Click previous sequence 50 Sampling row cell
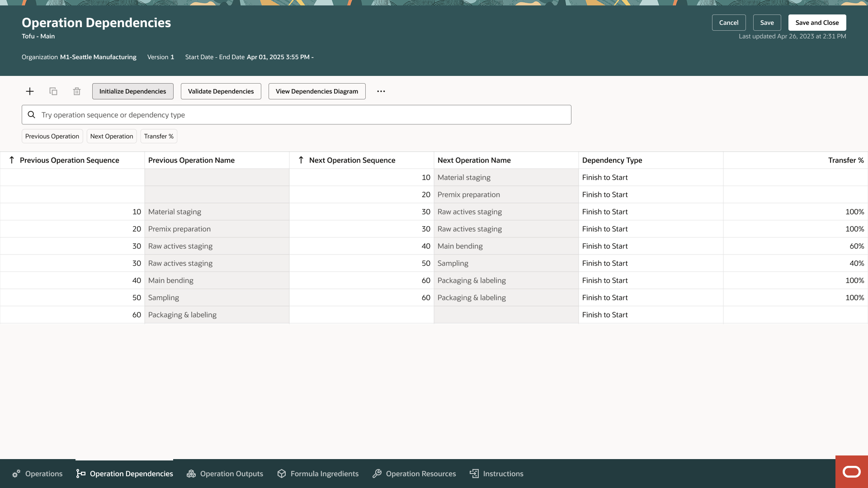 pyautogui.click(x=72, y=298)
